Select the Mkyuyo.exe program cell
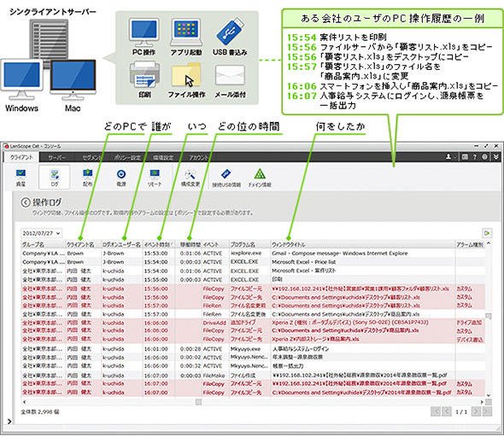504x443 pixels. [x=245, y=348]
